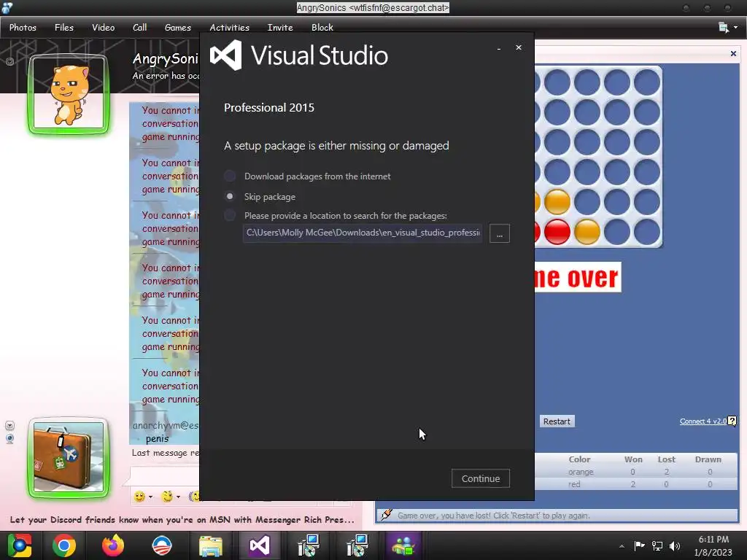747x560 pixels.
Task: Click the AngrySonics contact name
Action: click(166, 58)
